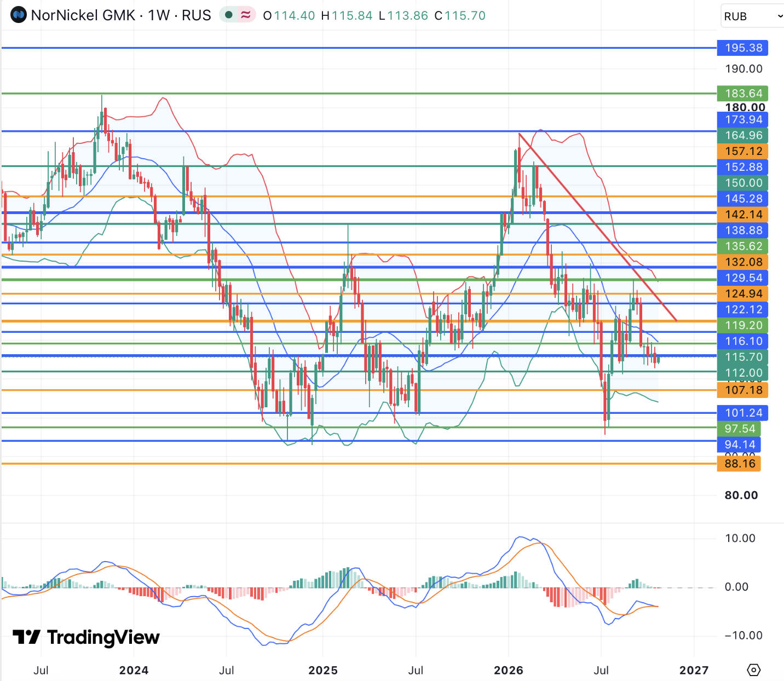Click the green 135.62 price label
This screenshot has height=681, width=784.
(x=743, y=246)
